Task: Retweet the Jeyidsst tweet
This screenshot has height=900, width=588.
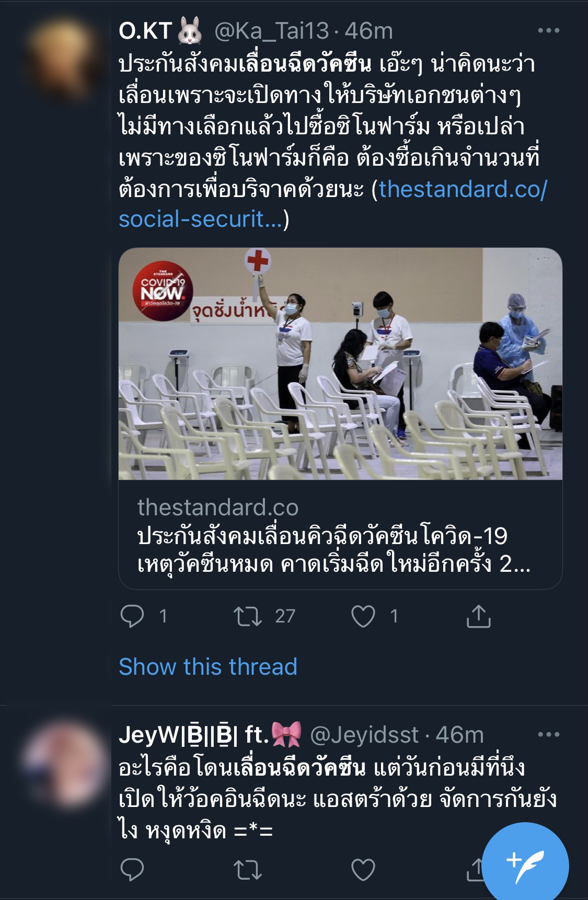Action: 248,870
